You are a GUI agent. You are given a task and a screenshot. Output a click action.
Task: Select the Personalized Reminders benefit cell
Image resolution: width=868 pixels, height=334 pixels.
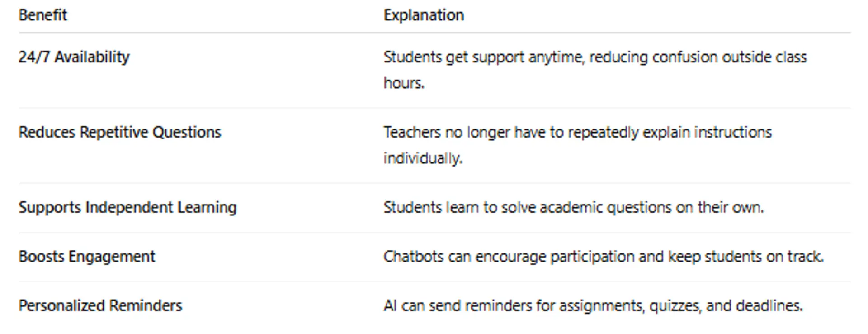(x=100, y=306)
